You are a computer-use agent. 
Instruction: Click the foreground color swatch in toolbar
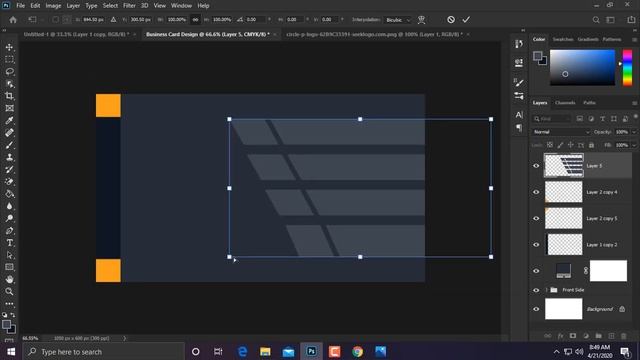click(6, 325)
